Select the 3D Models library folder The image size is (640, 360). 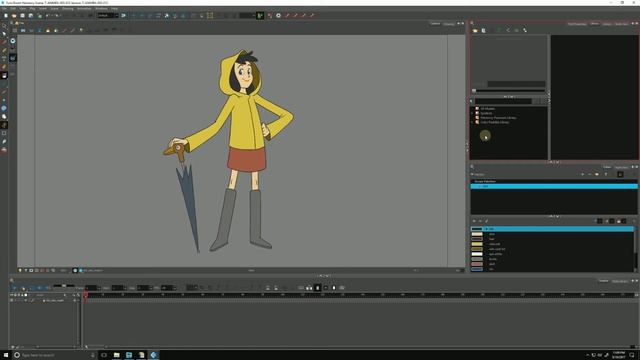[x=488, y=109]
